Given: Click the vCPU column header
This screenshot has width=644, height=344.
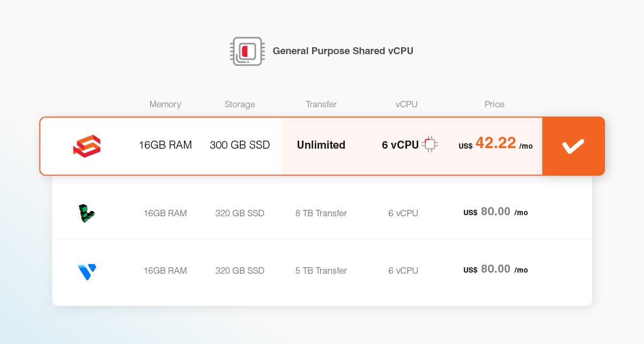Looking at the screenshot, I should [406, 104].
